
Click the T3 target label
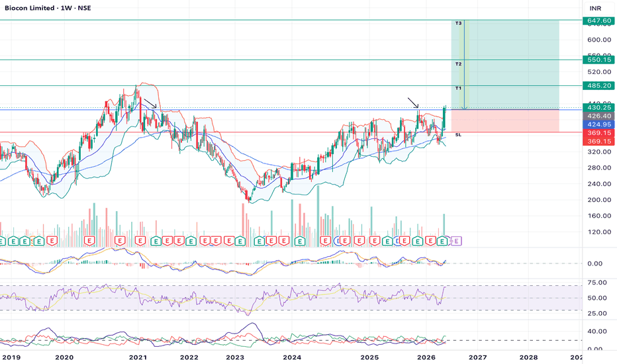[458, 24]
